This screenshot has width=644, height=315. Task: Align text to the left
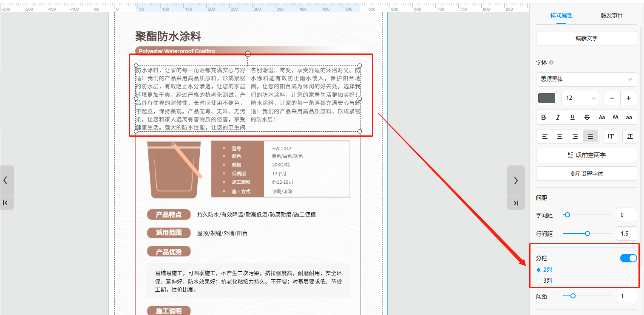click(x=545, y=136)
